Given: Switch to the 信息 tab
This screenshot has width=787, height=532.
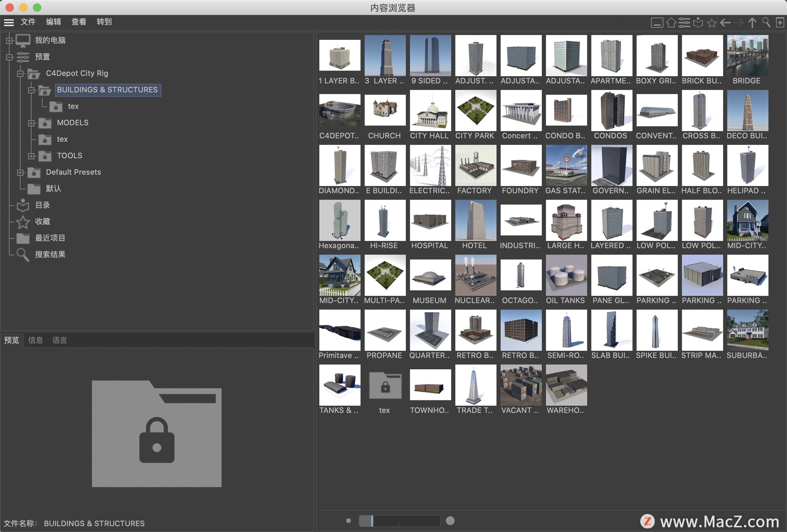Looking at the screenshot, I should click(36, 340).
